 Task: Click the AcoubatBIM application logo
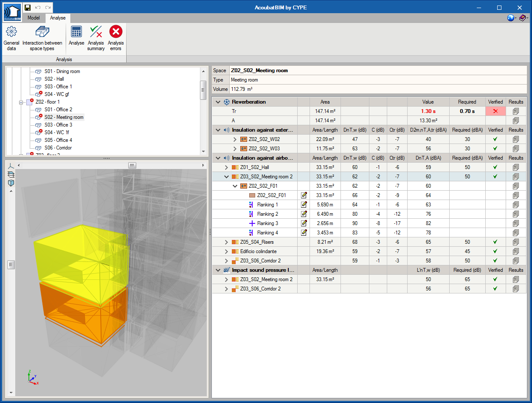11,13
